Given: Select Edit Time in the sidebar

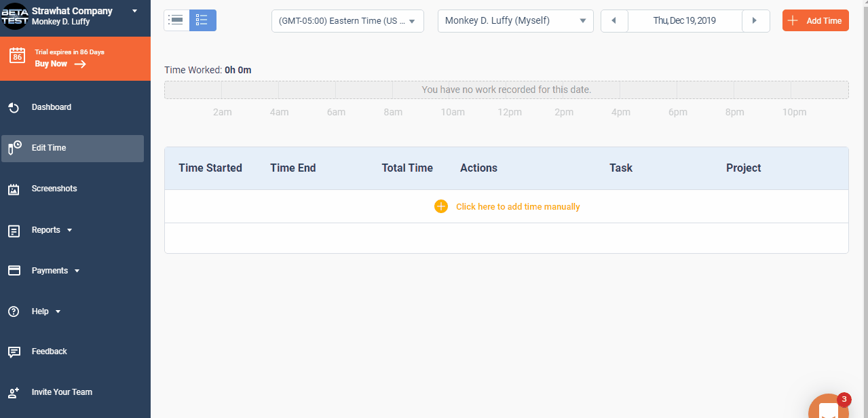Looking at the screenshot, I should click(72, 148).
